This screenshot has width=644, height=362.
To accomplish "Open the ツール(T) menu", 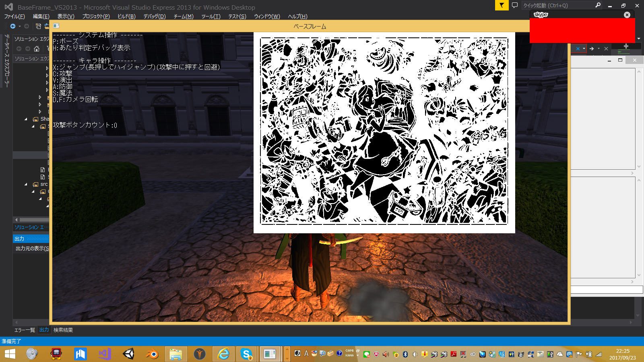I will click(x=211, y=16).
